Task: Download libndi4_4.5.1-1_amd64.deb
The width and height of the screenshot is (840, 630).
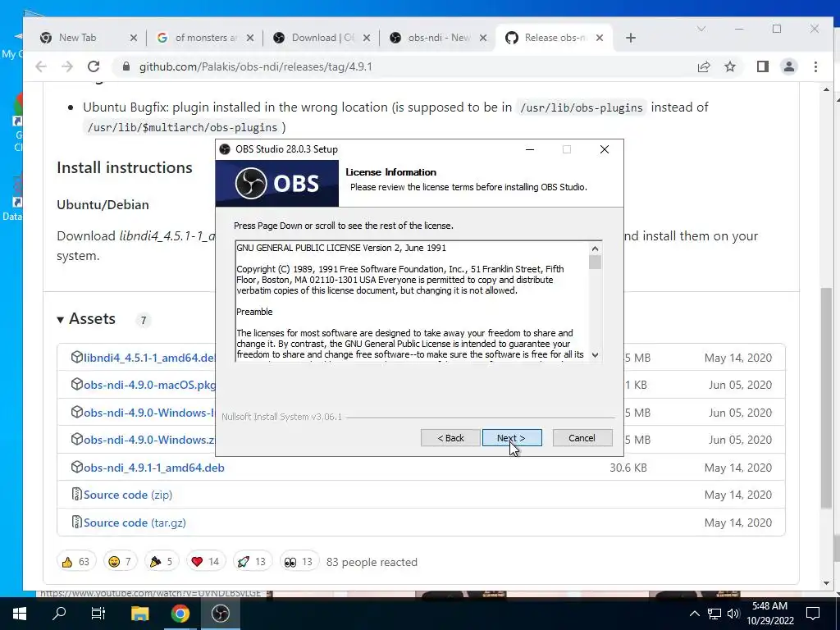Action: coord(149,358)
